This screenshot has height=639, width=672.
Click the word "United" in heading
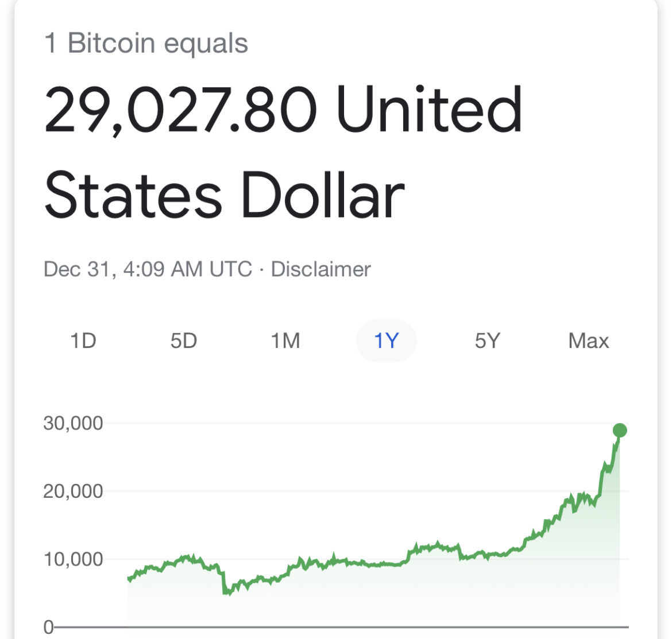tap(429, 110)
